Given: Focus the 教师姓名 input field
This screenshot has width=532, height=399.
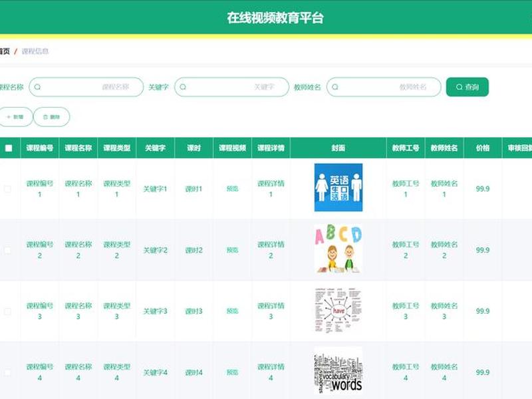Looking at the screenshot, I should pos(384,87).
